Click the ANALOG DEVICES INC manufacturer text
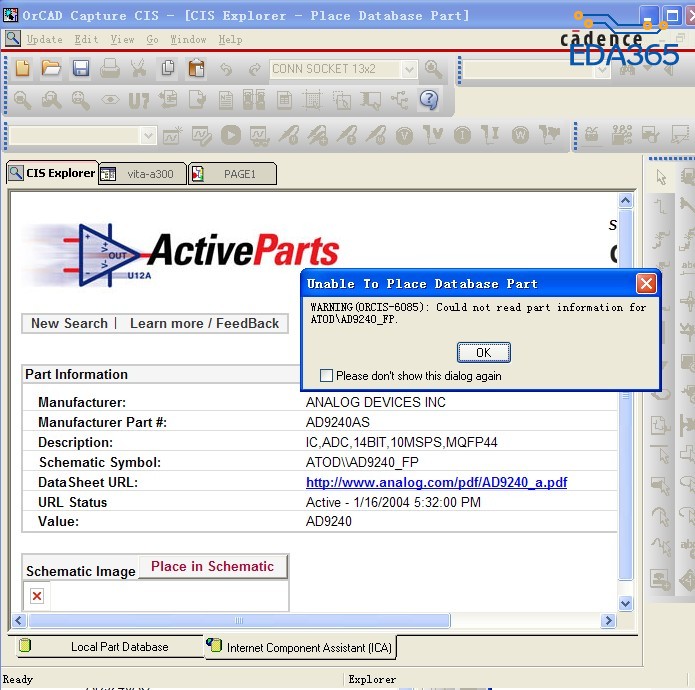 [x=375, y=402]
